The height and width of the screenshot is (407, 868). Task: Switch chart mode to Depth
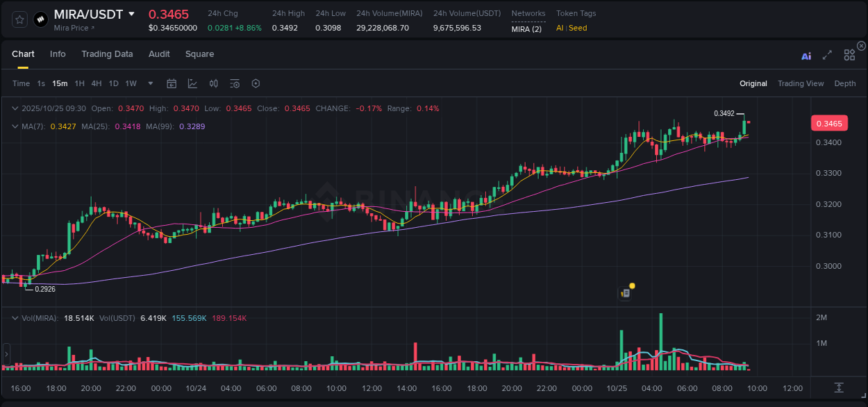point(845,83)
